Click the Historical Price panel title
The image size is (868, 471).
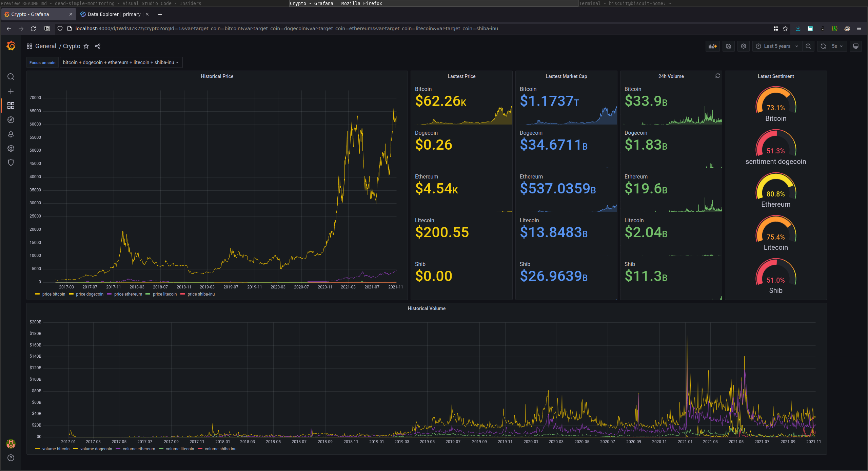tap(217, 76)
